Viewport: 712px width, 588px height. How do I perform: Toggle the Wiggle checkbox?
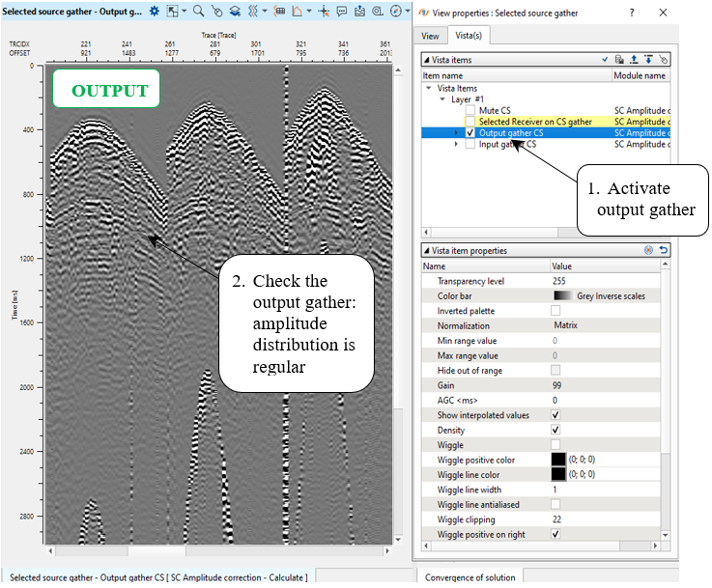(555, 445)
